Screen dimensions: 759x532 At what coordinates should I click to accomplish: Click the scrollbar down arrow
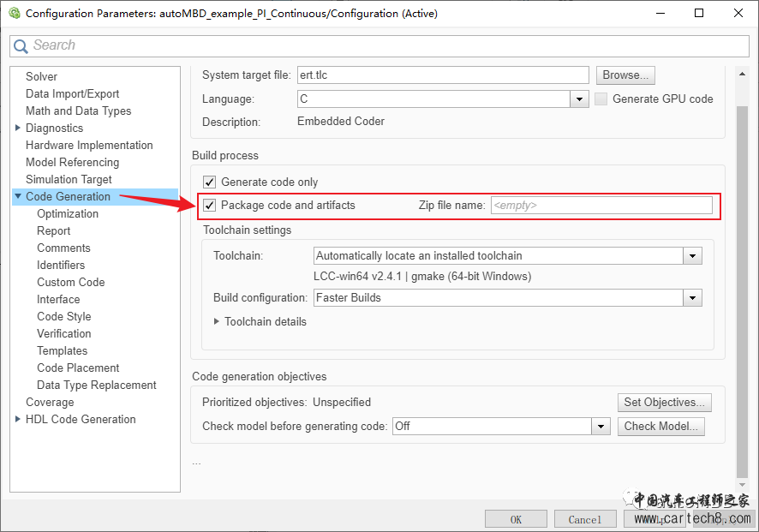tap(742, 485)
